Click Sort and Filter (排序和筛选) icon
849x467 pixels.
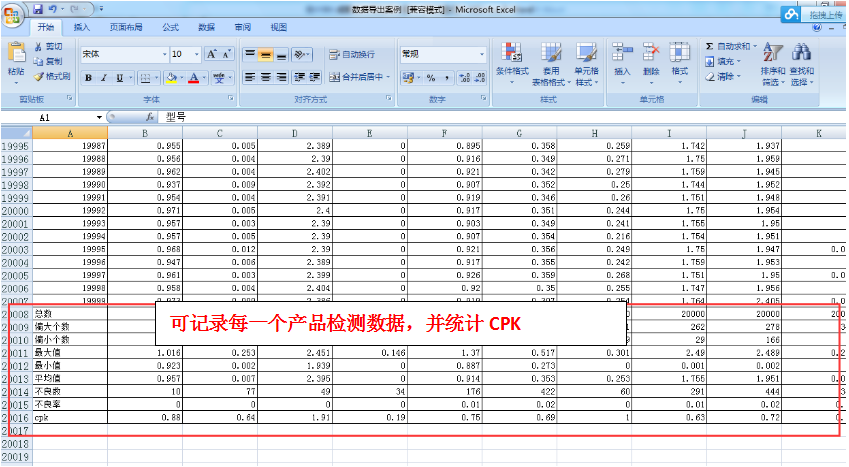[773, 54]
